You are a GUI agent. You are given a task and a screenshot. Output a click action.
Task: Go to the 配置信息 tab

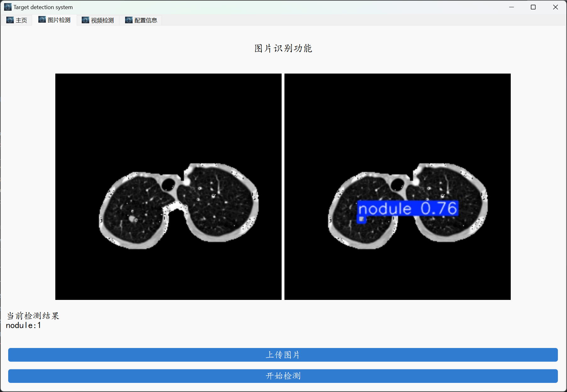click(141, 20)
